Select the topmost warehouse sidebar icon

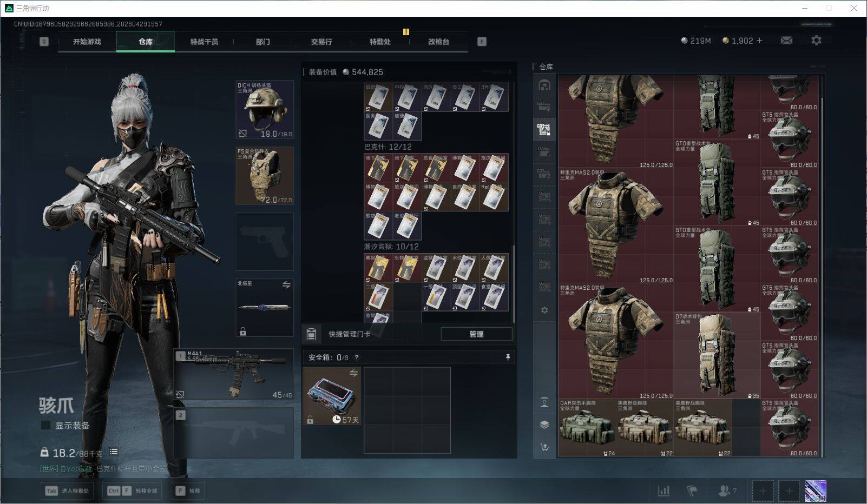[544, 85]
